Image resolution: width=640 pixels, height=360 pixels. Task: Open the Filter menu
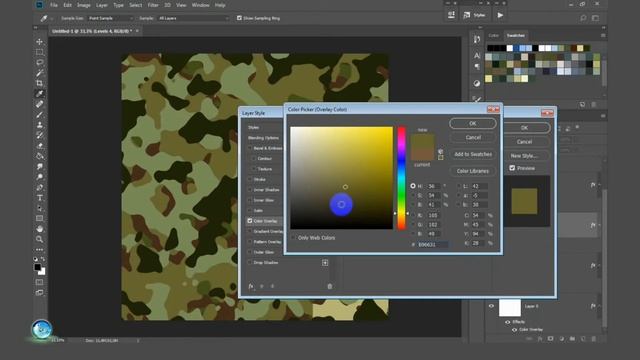(153, 5)
